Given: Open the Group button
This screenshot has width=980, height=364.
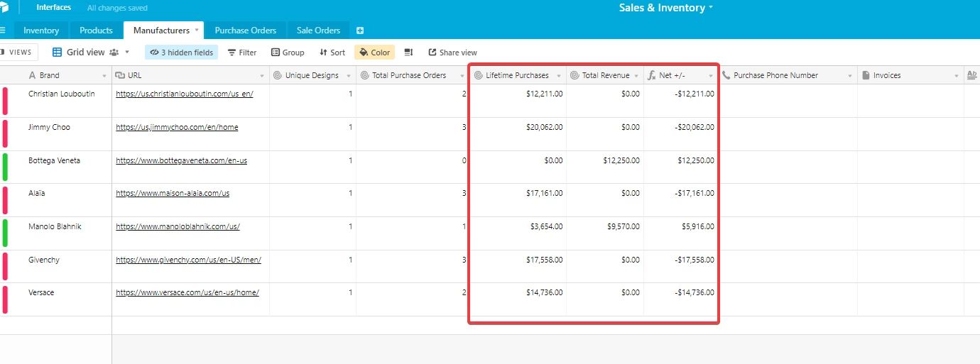Looking at the screenshot, I should (x=288, y=53).
